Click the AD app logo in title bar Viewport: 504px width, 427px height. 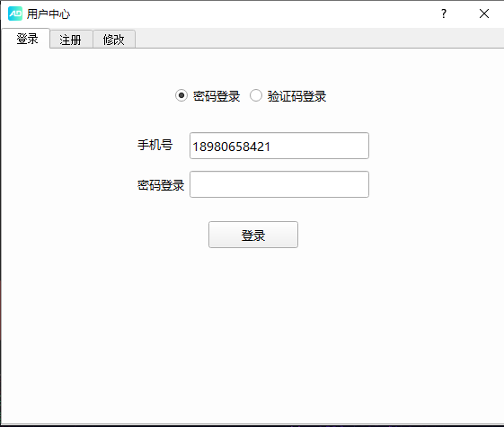pos(15,13)
